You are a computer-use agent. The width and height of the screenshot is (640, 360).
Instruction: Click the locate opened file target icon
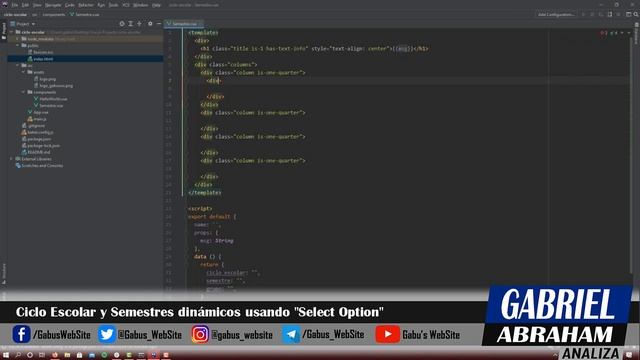pyautogui.click(x=122, y=24)
